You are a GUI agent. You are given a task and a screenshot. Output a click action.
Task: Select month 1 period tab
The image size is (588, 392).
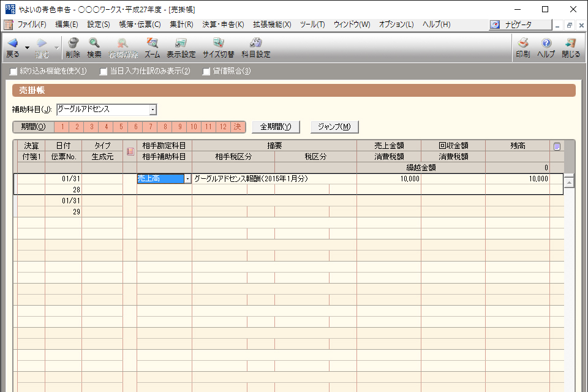click(62, 127)
